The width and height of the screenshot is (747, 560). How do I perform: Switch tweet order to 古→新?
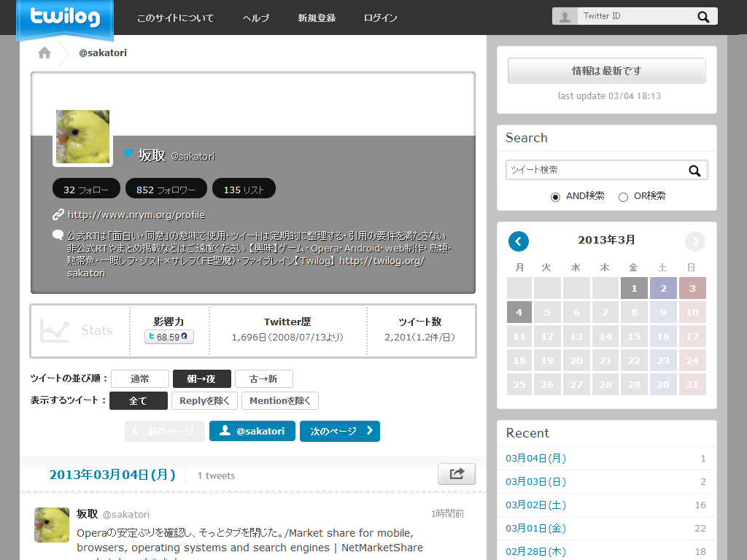[263, 379]
